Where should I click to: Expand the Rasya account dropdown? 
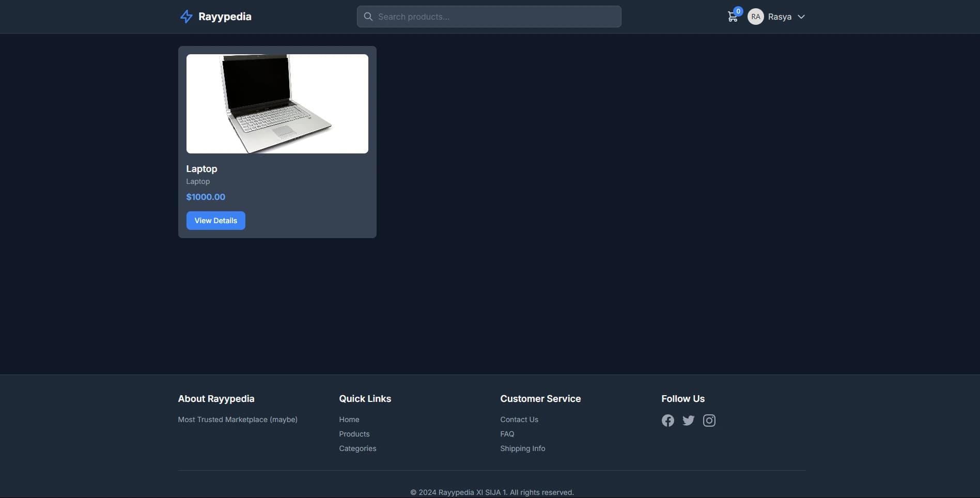tap(801, 17)
